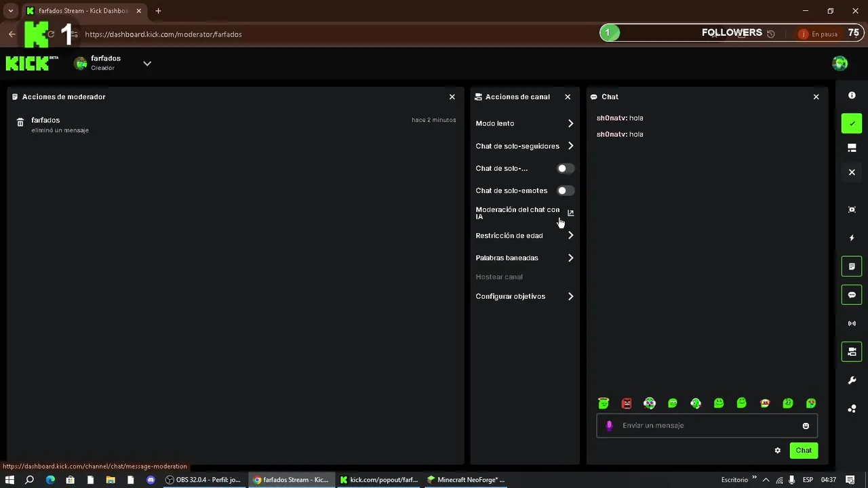Screen dimensions: 868x488
Task: Click the three-dots cluster icon in sidebar
Action: [852, 409]
